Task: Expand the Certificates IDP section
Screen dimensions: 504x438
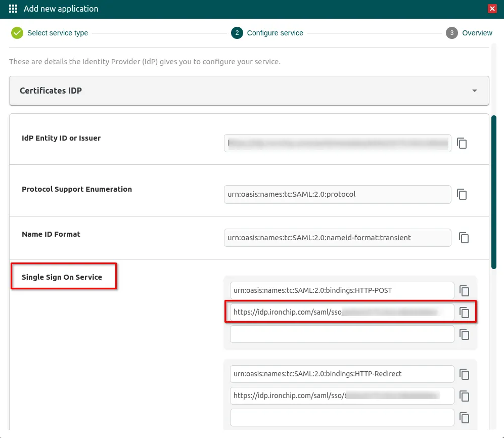Action: click(249, 91)
